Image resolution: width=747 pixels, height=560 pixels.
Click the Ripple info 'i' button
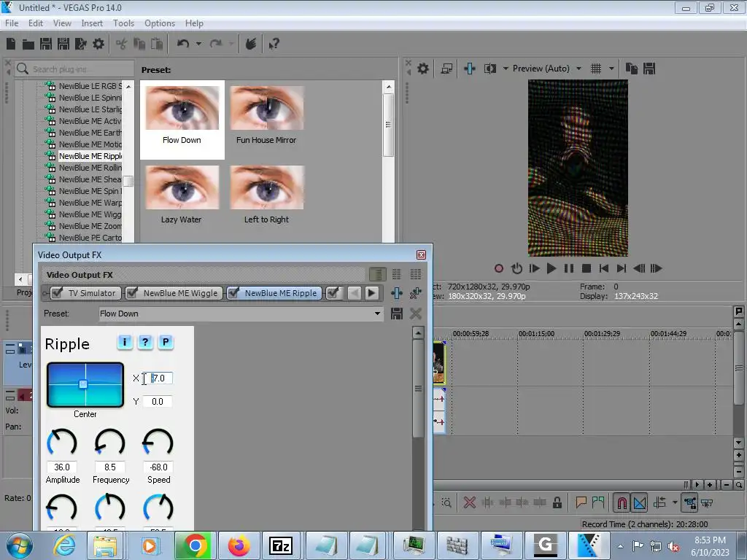pyautogui.click(x=125, y=342)
